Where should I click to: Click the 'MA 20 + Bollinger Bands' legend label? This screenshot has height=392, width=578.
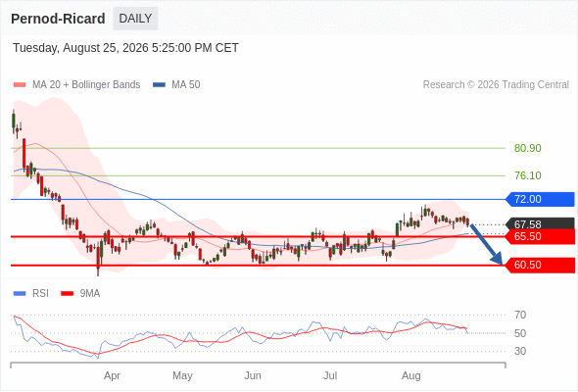86,85
